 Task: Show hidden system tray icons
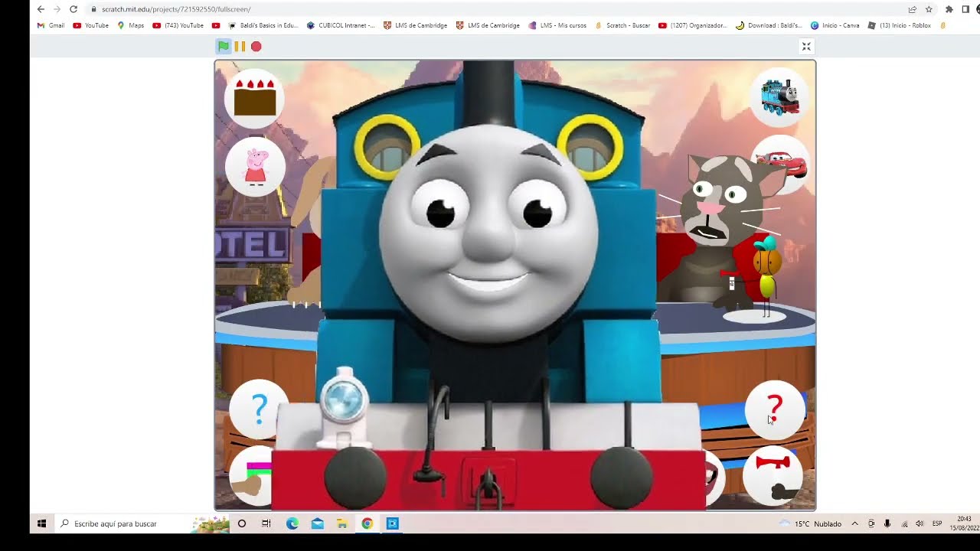click(854, 523)
